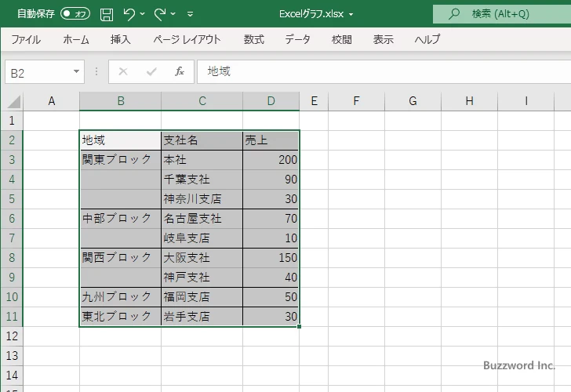Click cell containing 本社

click(202, 160)
